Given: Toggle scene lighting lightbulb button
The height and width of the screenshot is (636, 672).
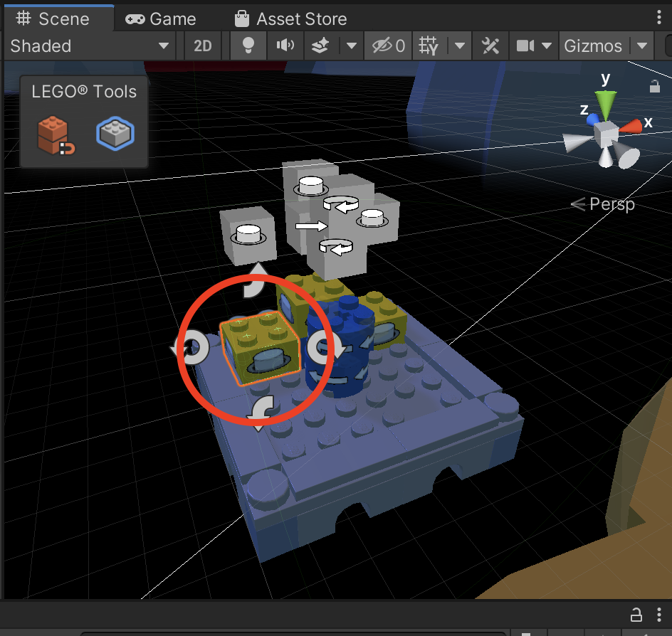Looking at the screenshot, I should (248, 46).
